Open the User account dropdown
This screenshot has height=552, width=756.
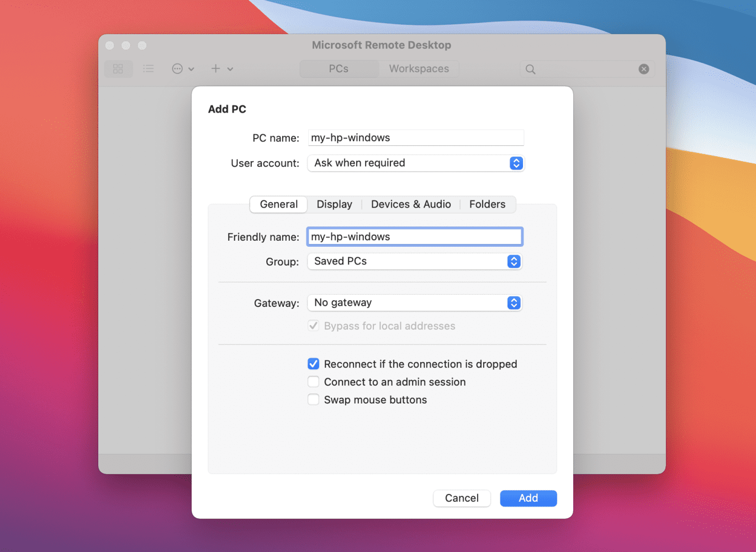pyautogui.click(x=415, y=163)
